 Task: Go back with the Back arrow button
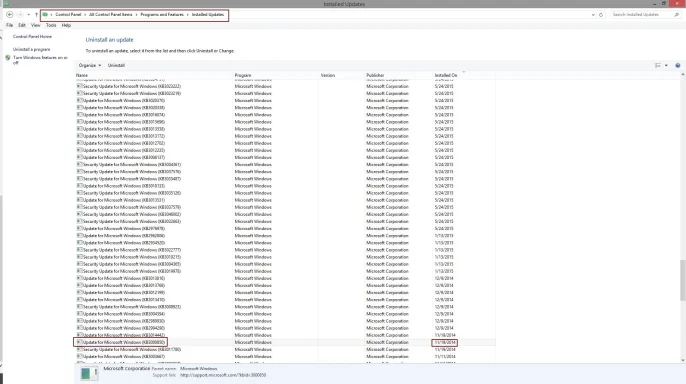click(x=10, y=14)
